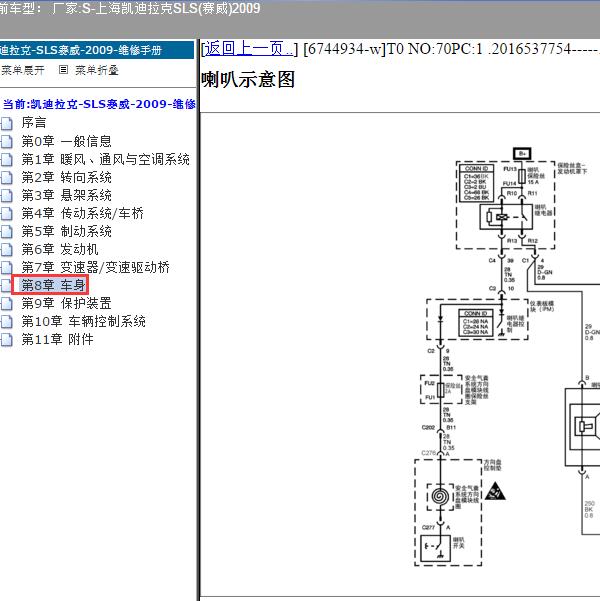Click the steering wheel coil symbol
The width and height of the screenshot is (600, 601).
440,497
